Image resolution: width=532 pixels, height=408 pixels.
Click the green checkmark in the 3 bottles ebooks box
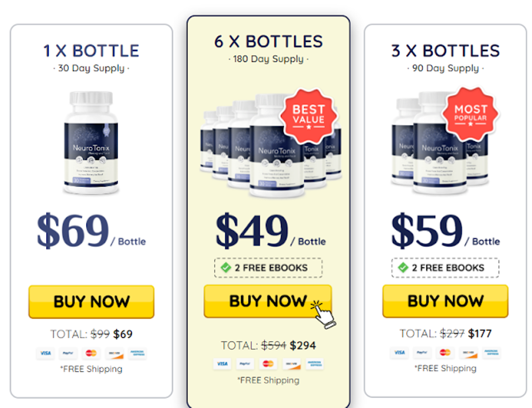403,268
